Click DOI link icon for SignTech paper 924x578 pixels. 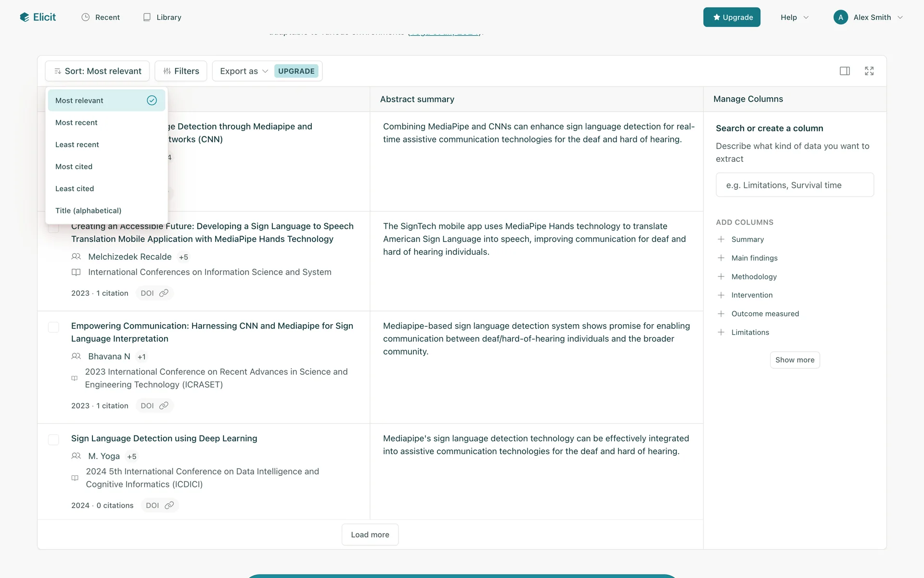pos(164,293)
